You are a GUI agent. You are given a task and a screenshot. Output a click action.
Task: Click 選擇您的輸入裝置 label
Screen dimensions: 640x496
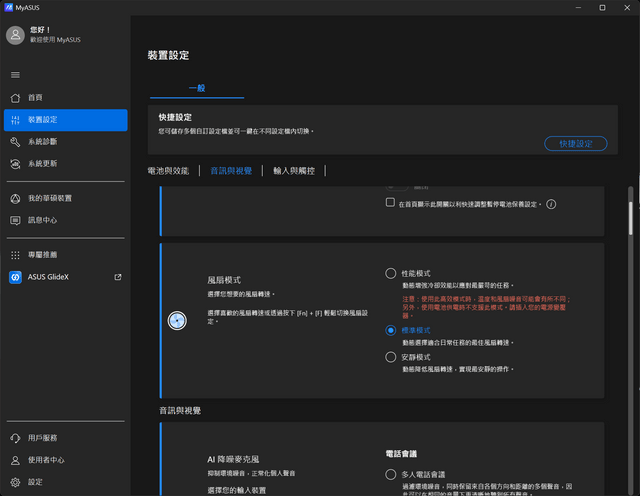pyautogui.click(x=237, y=490)
